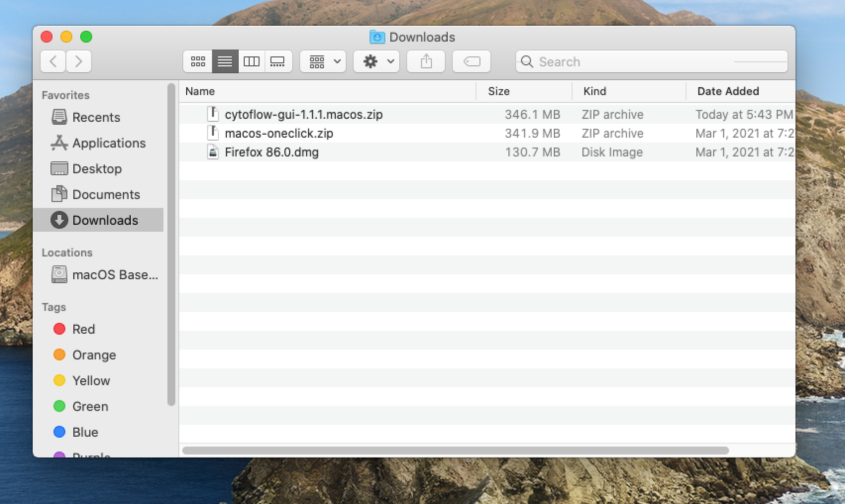Screen dimensions: 845x504
Task: Filter by the Orange tag label
Action: click(x=94, y=355)
